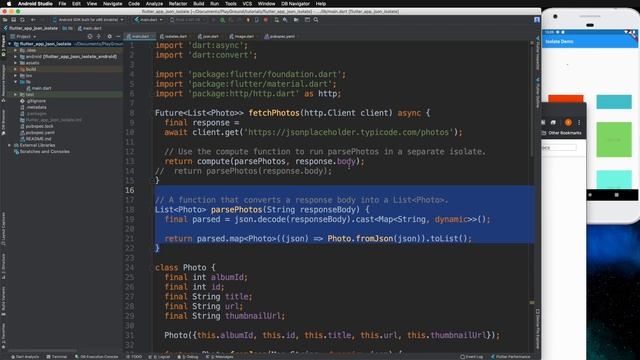
Task: Expand the test folder
Action: click(16, 94)
